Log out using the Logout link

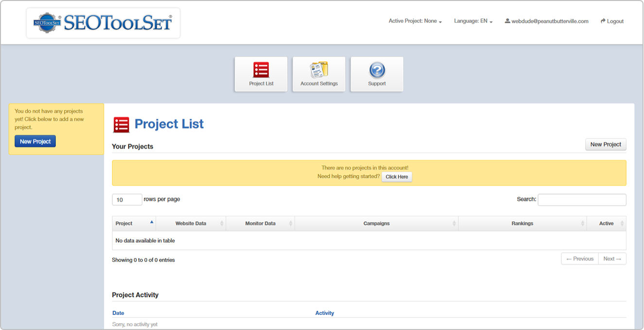coord(612,21)
